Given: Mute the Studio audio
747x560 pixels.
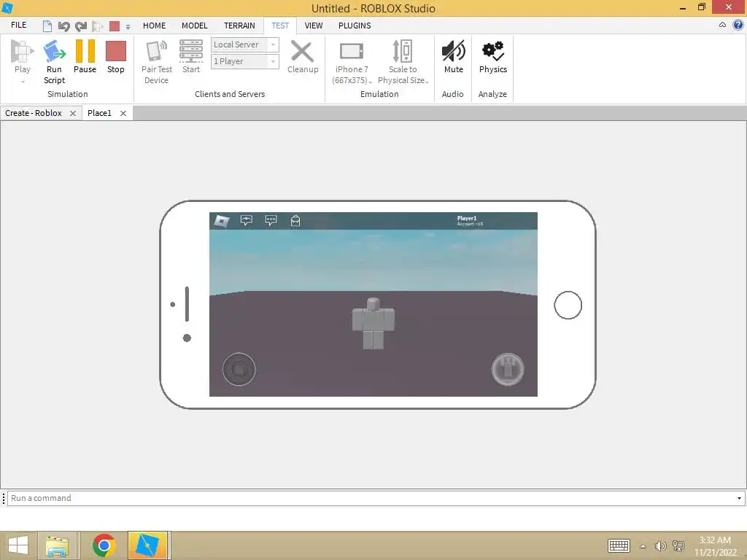Looking at the screenshot, I should point(453,57).
